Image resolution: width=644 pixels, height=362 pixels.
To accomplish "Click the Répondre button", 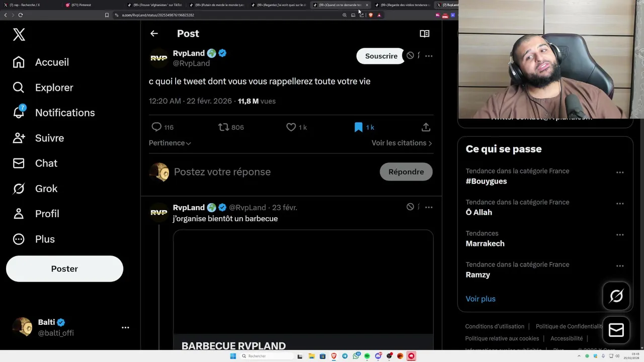I will [x=406, y=172].
